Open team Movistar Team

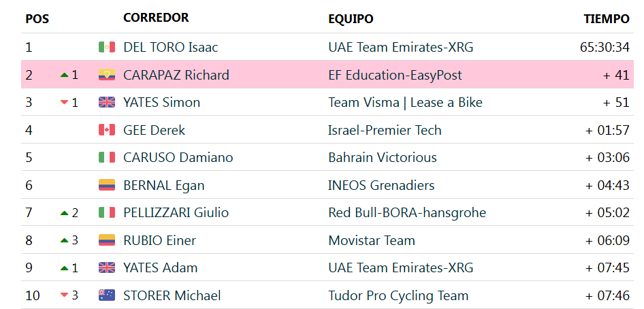tap(372, 240)
